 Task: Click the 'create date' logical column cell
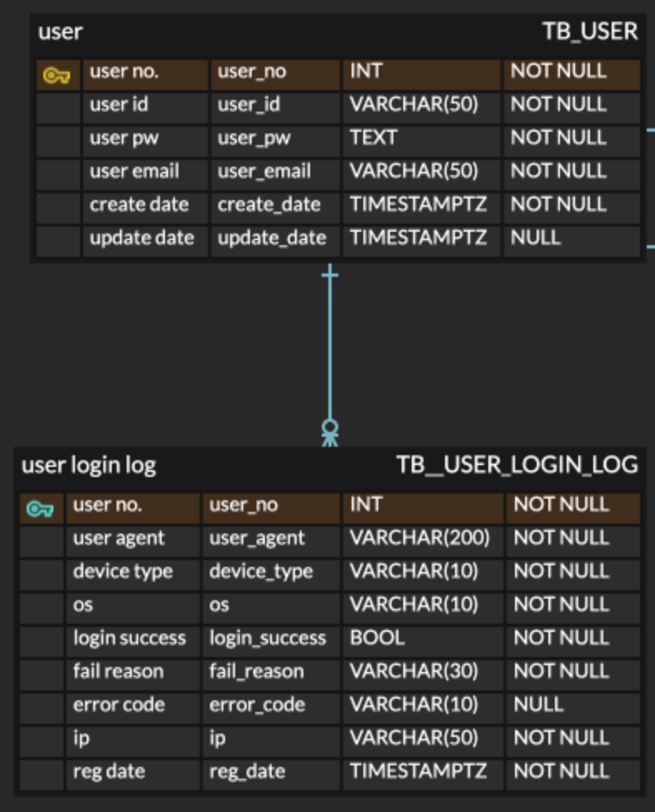click(x=146, y=208)
